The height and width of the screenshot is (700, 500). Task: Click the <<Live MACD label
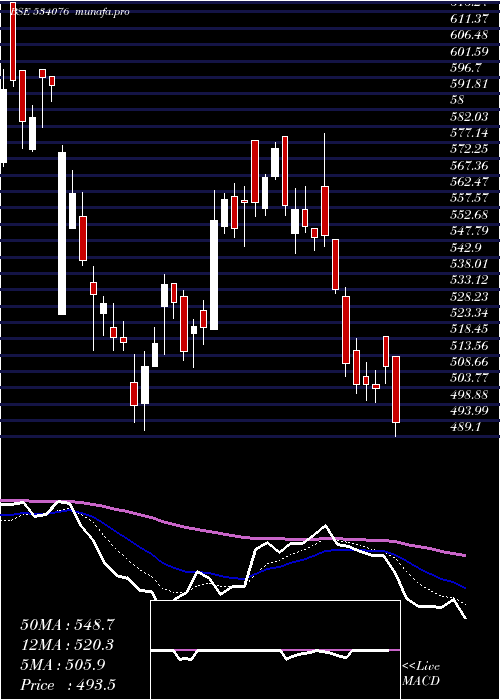point(421,674)
